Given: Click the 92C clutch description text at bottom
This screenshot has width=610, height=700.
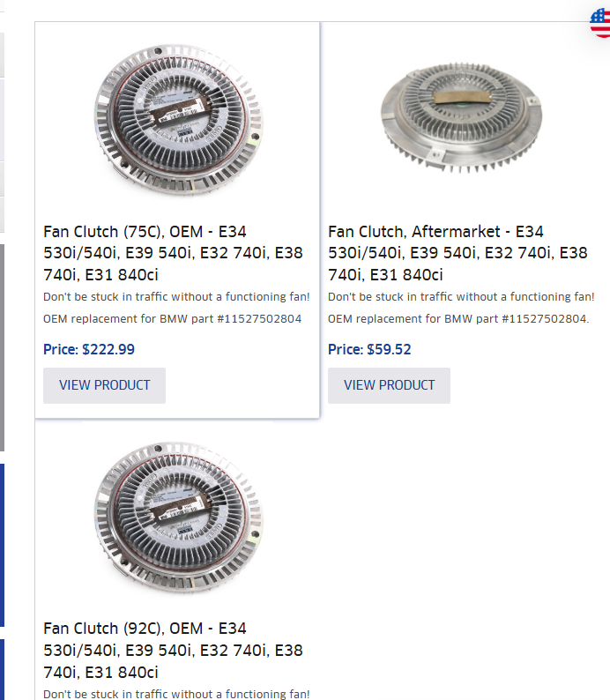Looking at the screenshot, I should (176, 694).
